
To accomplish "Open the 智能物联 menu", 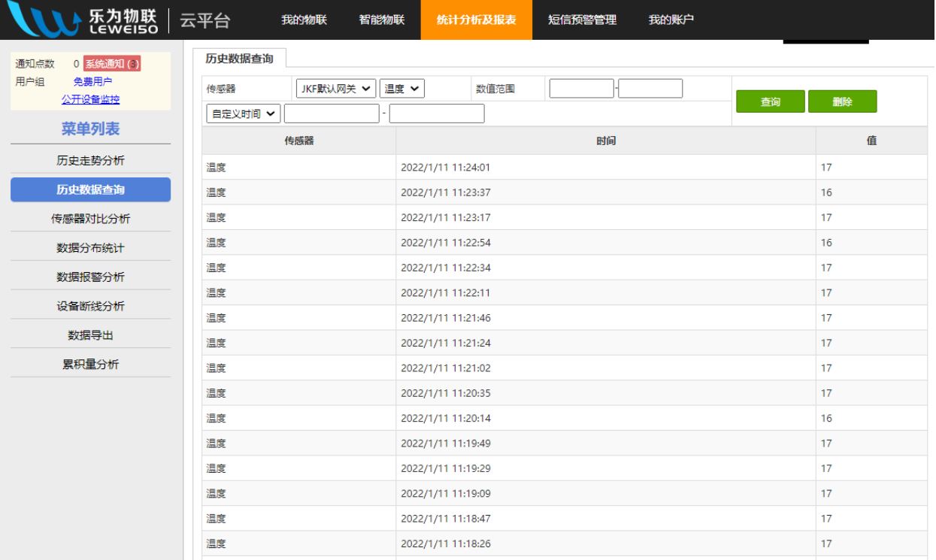I will (381, 21).
